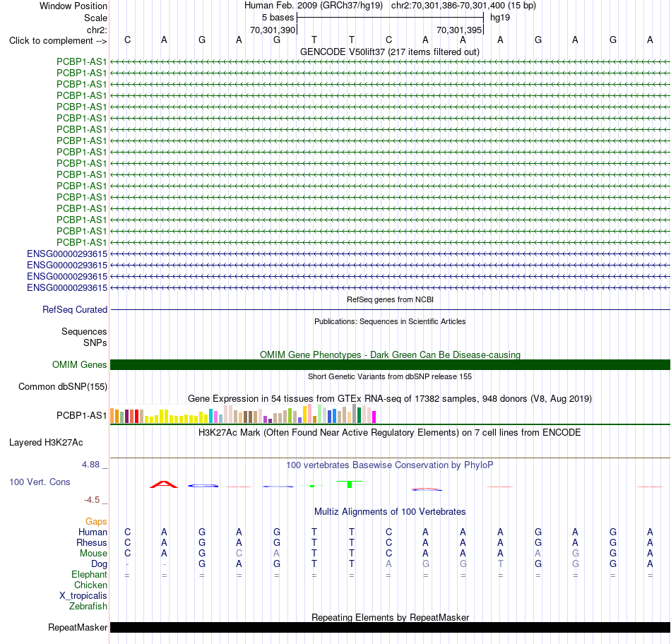
Task: Select the X_tropicalis alignment row label
Action: click(83, 596)
